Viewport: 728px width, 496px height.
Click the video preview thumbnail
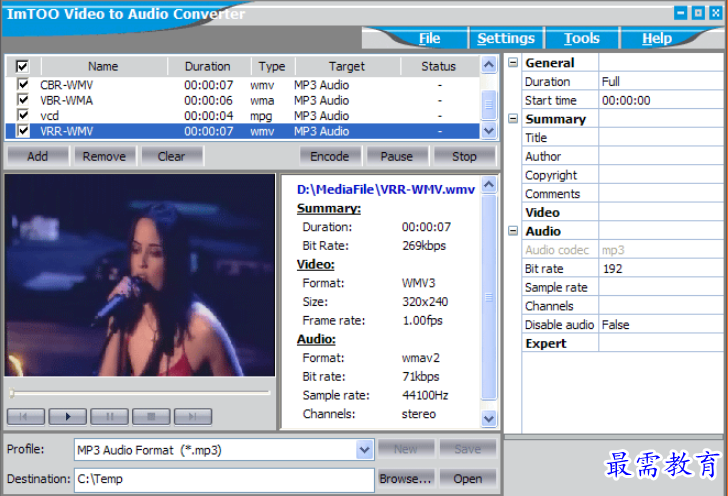[140, 275]
